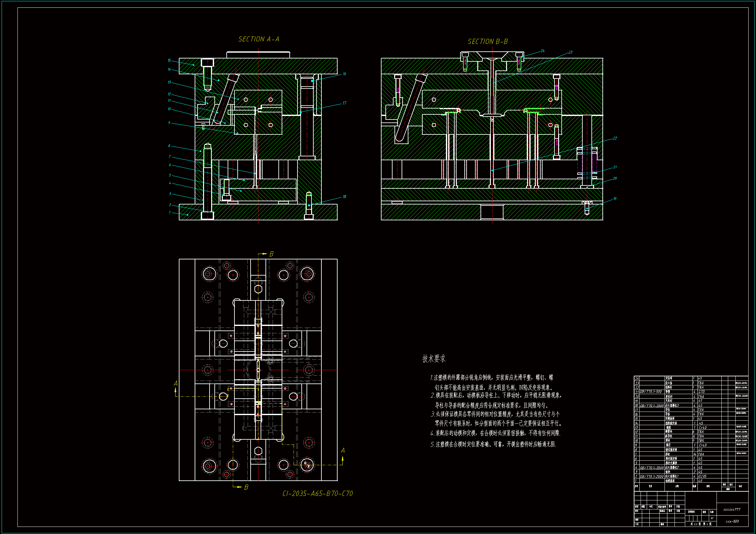The width and height of the screenshot is (756, 534).
Task: Click the Q235 material cell in parts list
Action: (x=702, y=476)
